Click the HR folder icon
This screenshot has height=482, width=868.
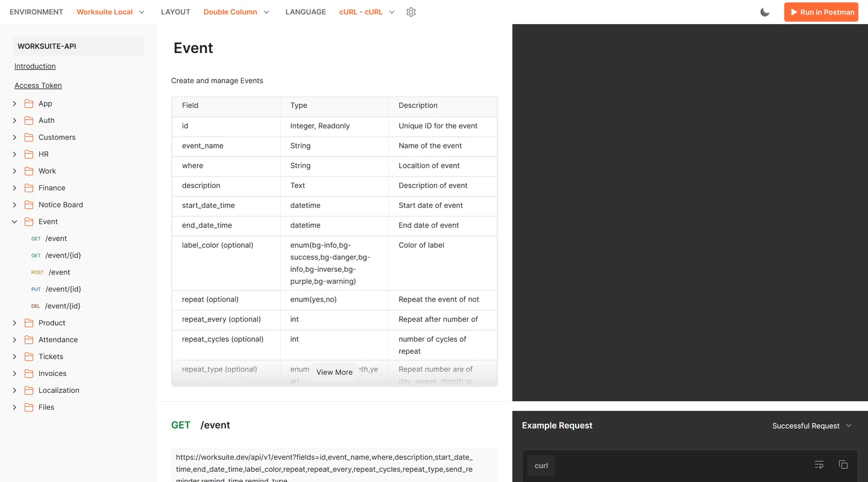29,154
